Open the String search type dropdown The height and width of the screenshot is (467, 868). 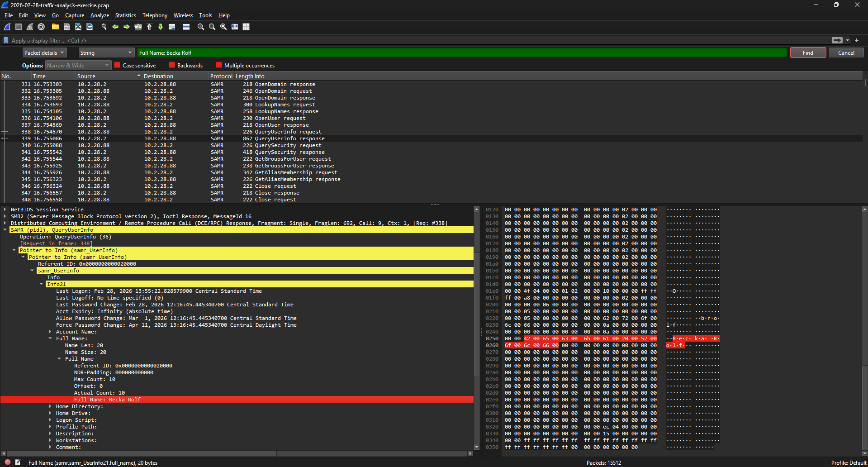point(106,53)
